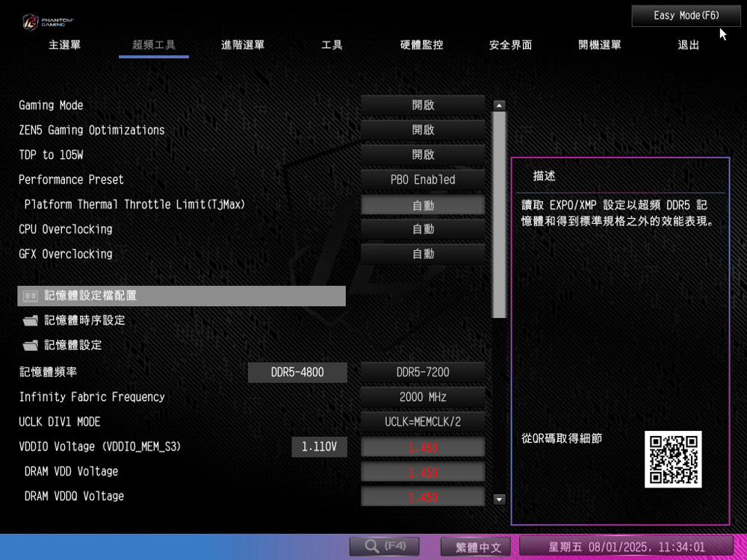Click the Phantom Gaming logo icon
Viewport: 747px width, 560px height.
(x=30, y=21)
